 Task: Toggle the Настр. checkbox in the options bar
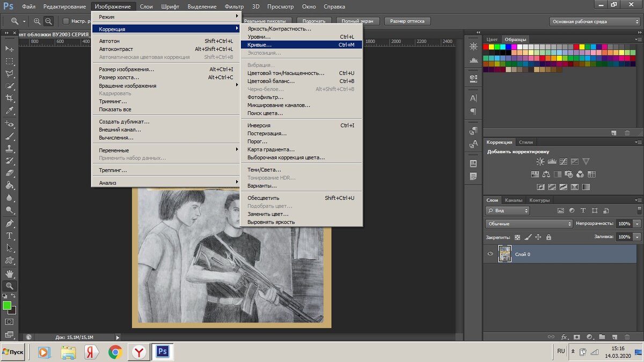[x=66, y=21]
